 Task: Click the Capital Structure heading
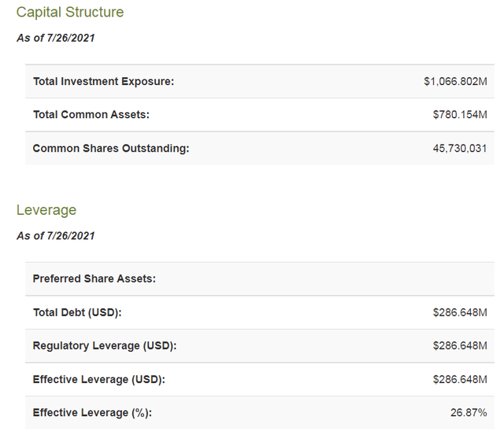click(70, 13)
